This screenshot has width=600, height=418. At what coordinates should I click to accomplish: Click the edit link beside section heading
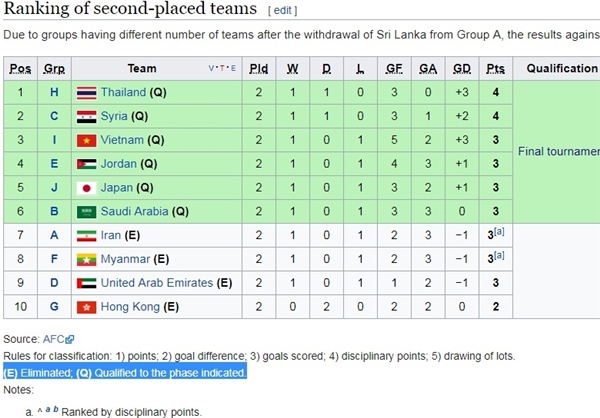point(282,10)
